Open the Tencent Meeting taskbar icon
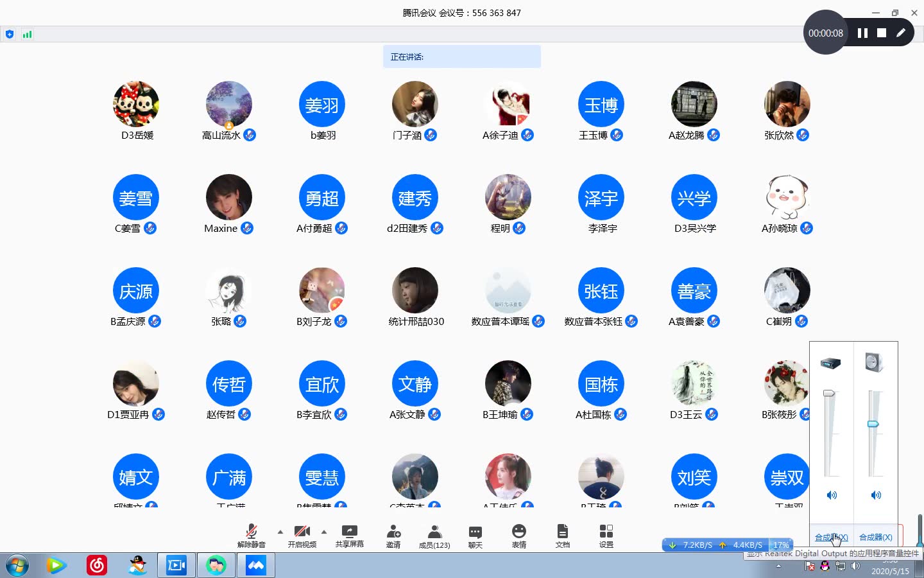Screen dimensions: 924x578 256,566
